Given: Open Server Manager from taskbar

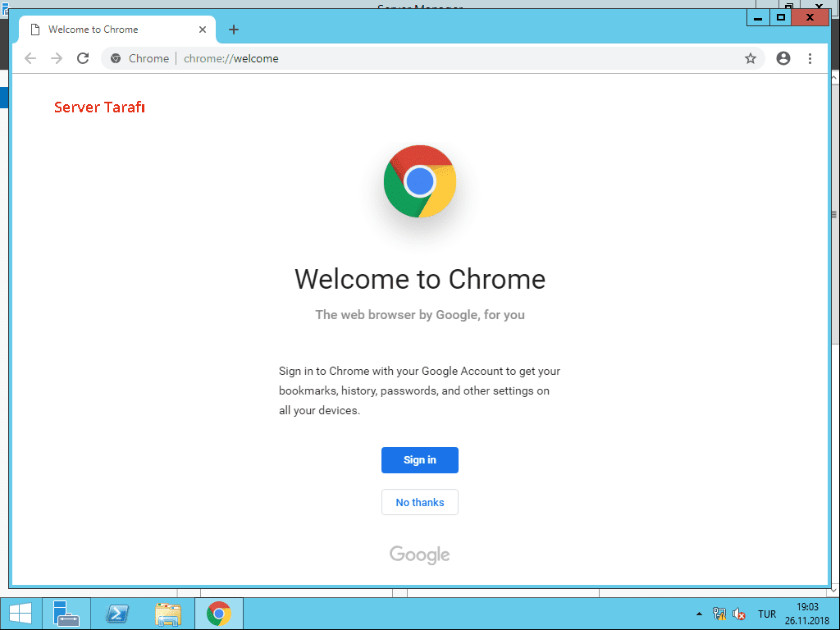Looking at the screenshot, I should [66, 614].
